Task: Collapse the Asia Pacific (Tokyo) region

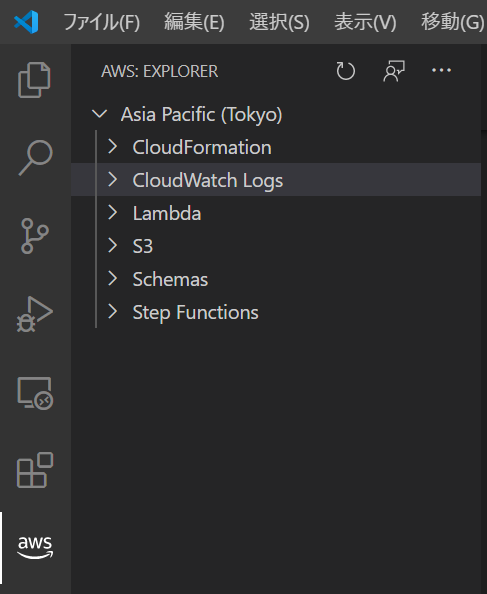Action: (100, 114)
